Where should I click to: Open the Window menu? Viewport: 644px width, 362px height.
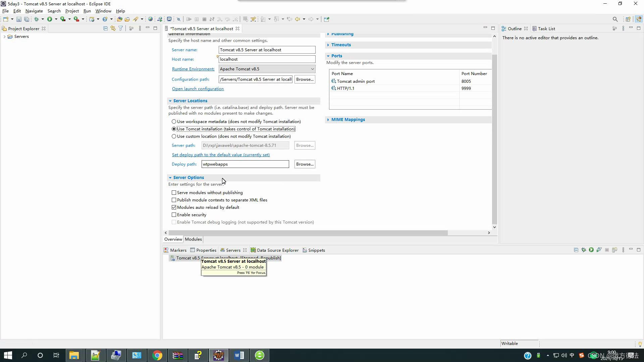(103, 11)
